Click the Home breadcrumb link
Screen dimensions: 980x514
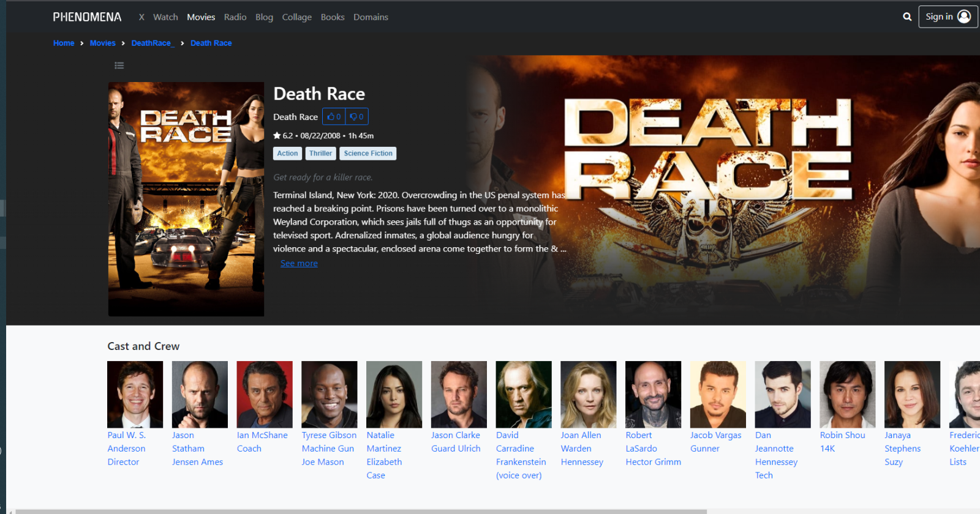click(x=64, y=43)
